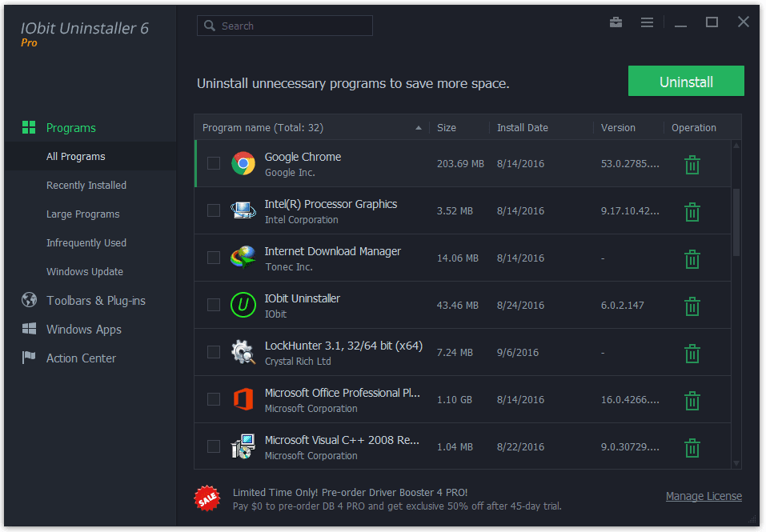The height and width of the screenshot is (532, 766).
Task: Click Google Chrome size 203.69 MB
Action: tap(460, 163)
